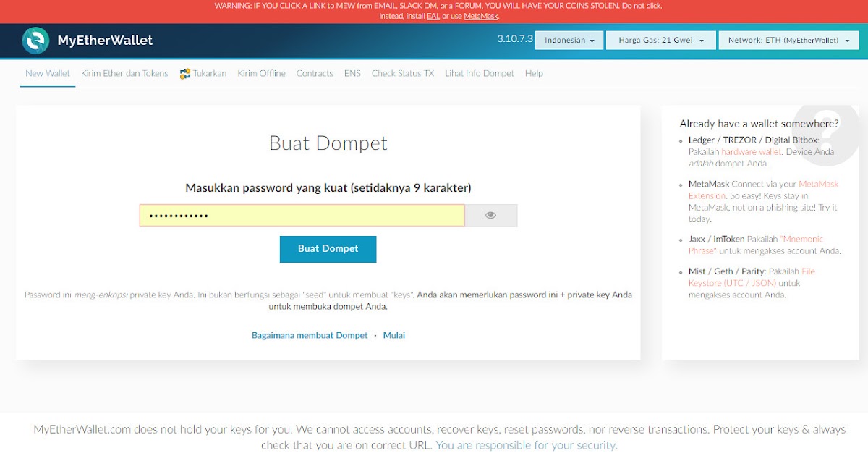The height and width of the screenshot is (456, 868).
Task: Open the Indonesian language dropdown
Action: (x=569, y=41)
